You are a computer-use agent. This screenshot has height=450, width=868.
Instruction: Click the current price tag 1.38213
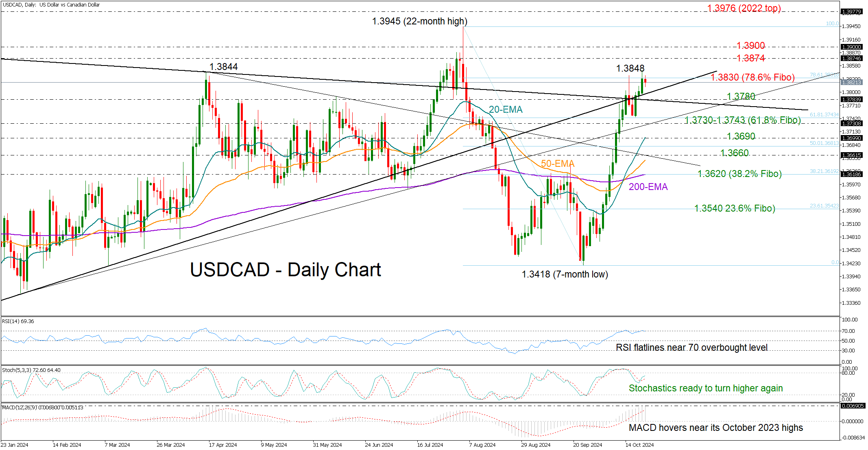click(x=851, y=82)
